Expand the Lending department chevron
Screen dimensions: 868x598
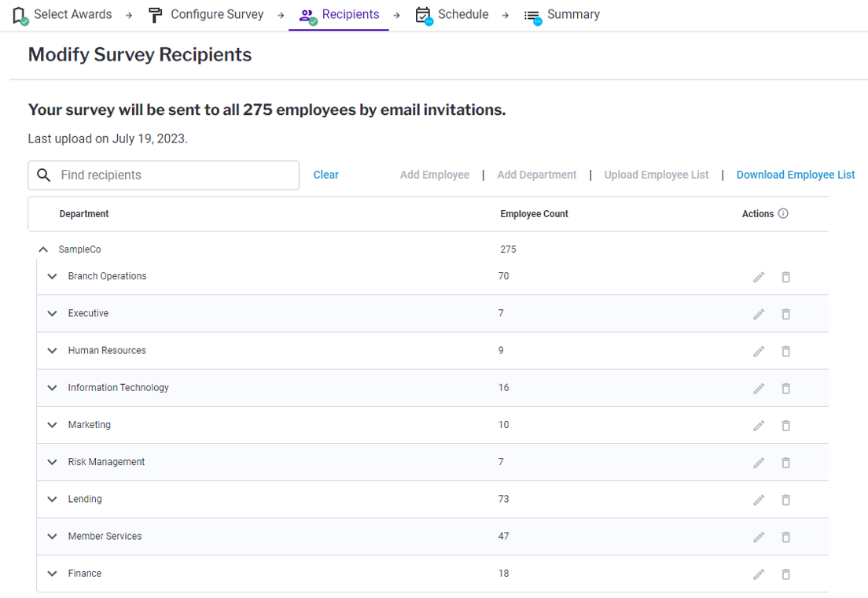pos(53,499)
